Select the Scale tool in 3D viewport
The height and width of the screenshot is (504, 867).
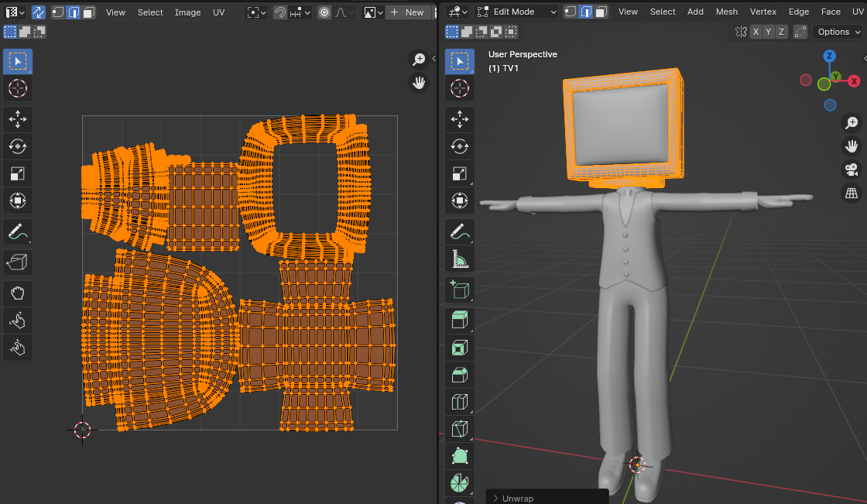(460, 173)
